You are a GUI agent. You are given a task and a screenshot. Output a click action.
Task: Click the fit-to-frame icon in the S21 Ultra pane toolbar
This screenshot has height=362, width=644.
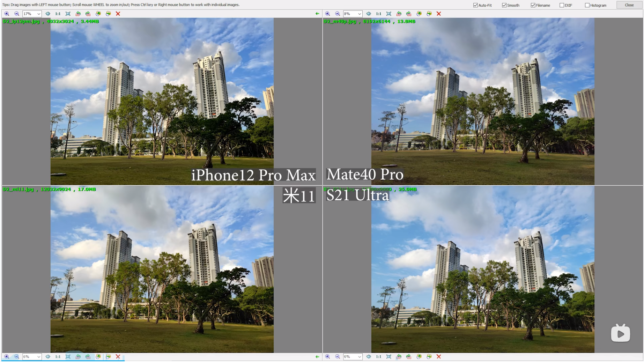[389, 356]
